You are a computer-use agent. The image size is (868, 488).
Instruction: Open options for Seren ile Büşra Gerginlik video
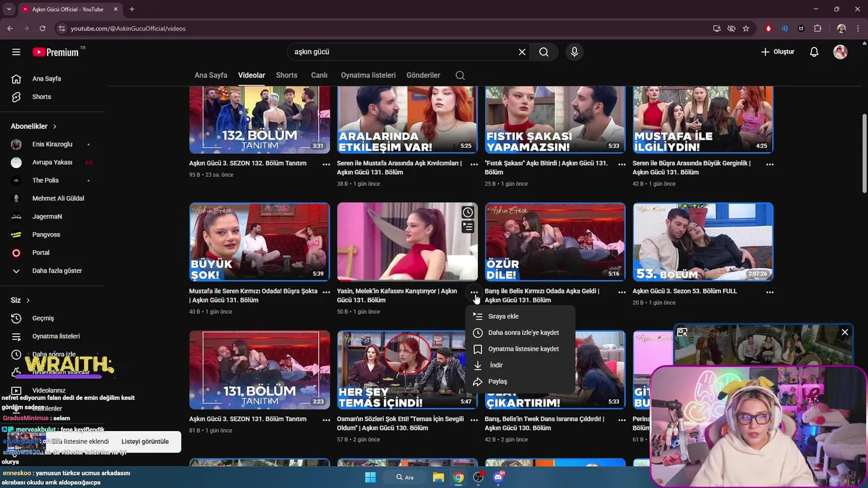pyautogui.click(x=770, y=164)
